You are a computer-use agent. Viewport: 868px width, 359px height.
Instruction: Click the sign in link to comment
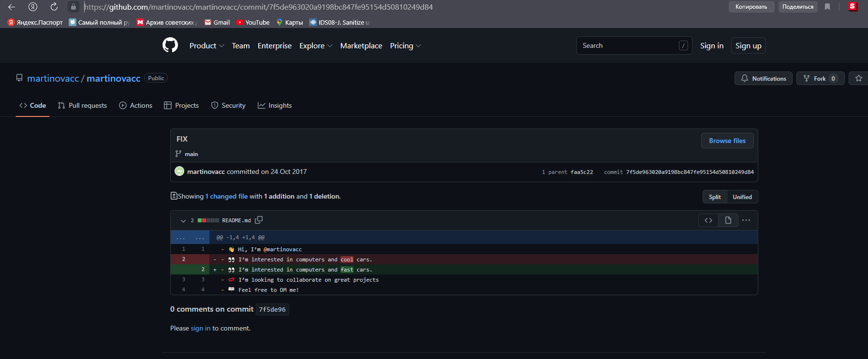click(201, 328)
